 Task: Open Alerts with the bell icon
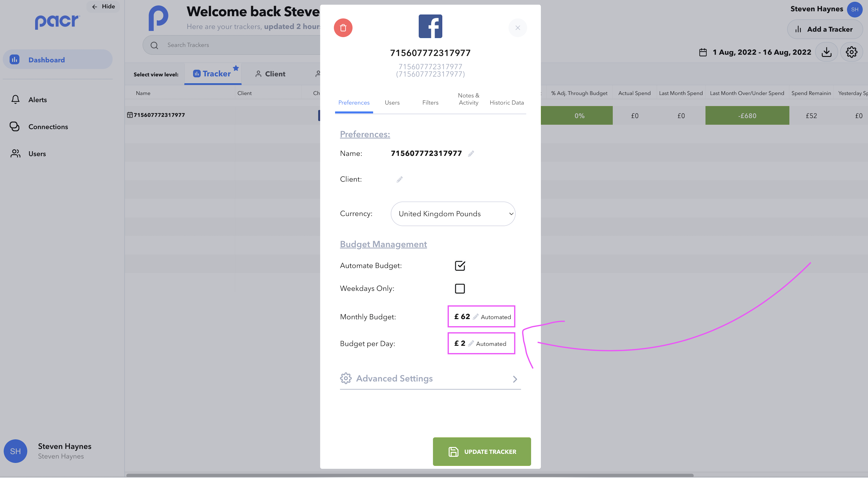click(15, 99)
